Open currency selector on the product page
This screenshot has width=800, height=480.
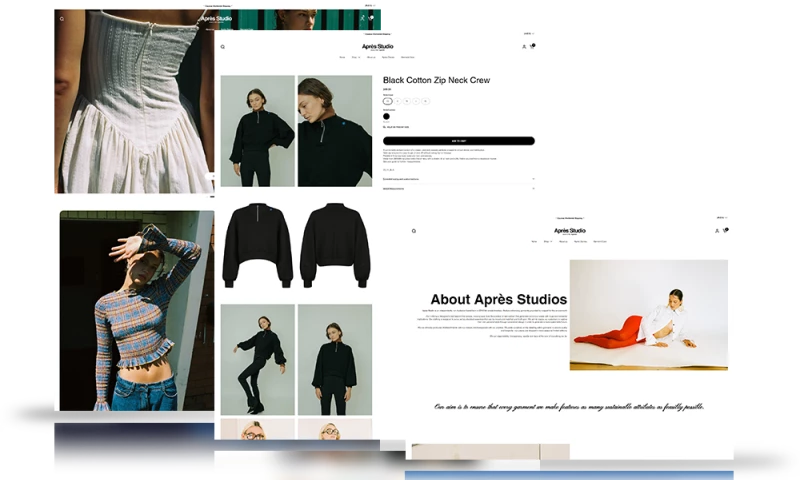coord(529,34)
